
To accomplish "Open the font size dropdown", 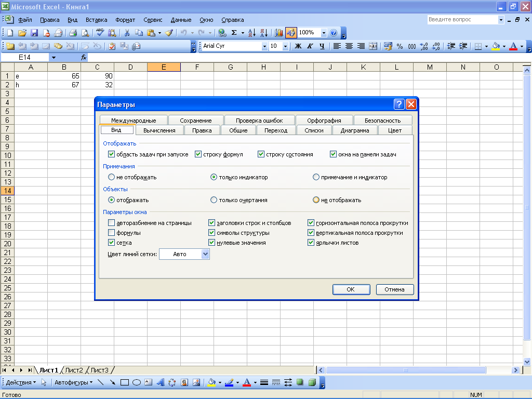I will pyautogui.click(x=285, y=46).
